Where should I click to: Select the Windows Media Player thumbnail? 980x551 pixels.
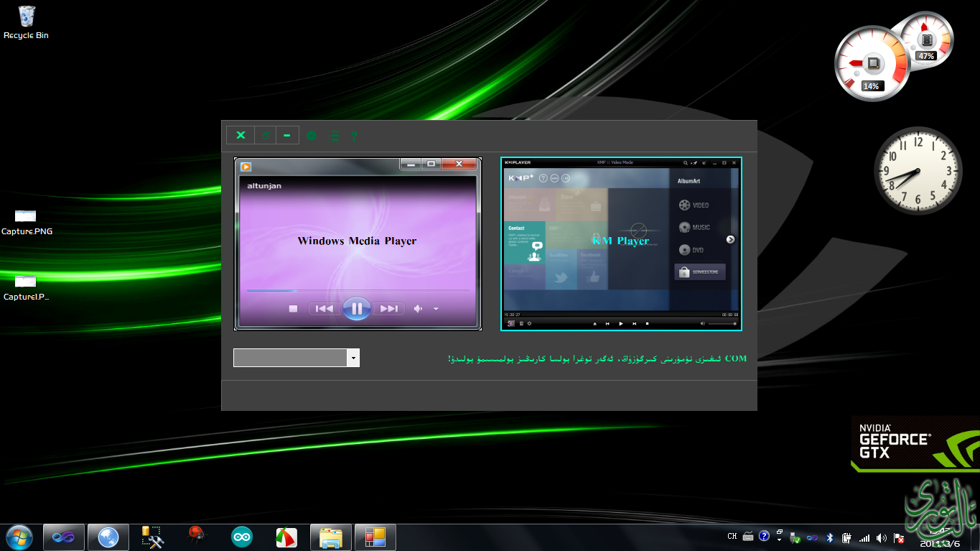(358, 244)
